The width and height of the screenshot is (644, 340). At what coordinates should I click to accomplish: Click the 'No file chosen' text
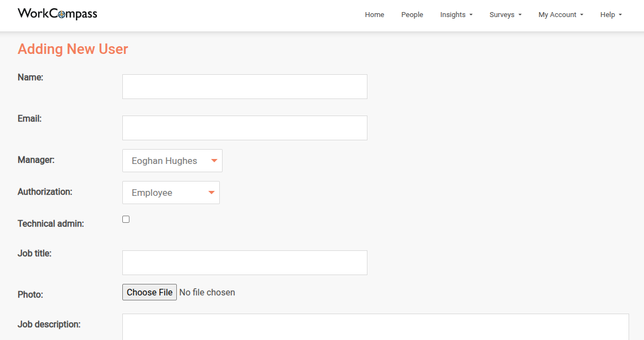207,293
